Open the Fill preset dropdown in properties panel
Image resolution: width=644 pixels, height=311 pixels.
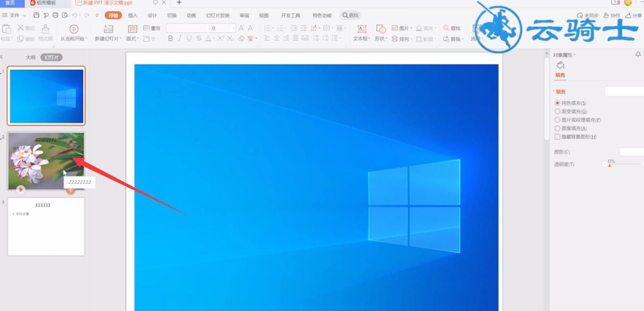(x=624, y=92)
